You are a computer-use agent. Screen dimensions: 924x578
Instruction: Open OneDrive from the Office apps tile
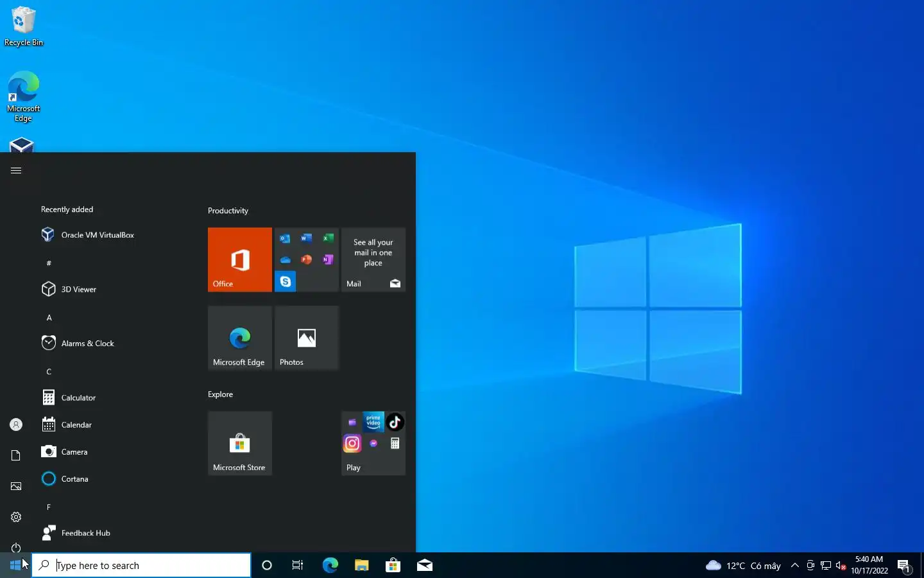point(285,259)
